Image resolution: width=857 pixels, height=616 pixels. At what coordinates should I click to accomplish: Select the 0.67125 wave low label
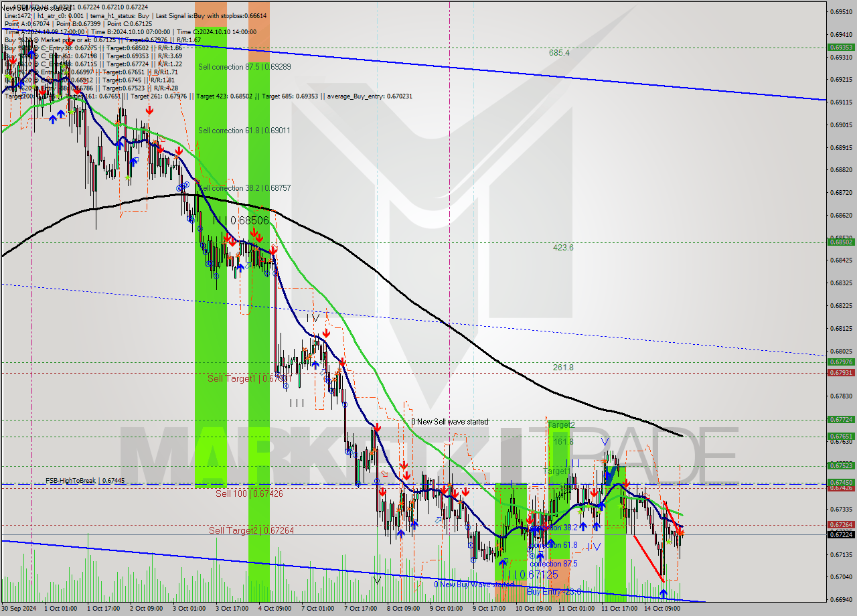pos(538,575)
